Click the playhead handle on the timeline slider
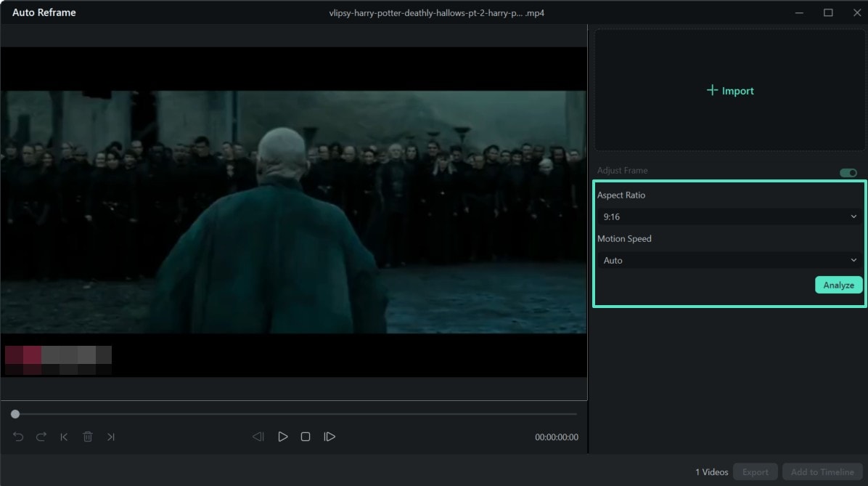Screen dimensions: 868x486 pos(15,414)
